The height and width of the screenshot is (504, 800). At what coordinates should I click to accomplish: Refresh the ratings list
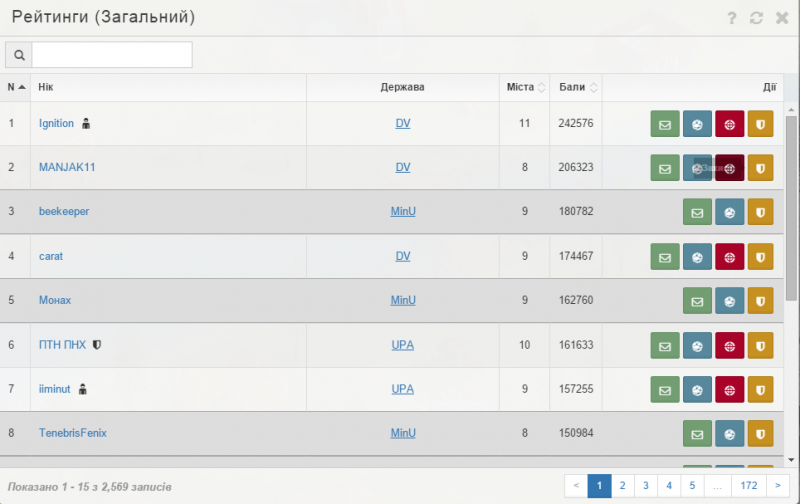tap(756, 18)
